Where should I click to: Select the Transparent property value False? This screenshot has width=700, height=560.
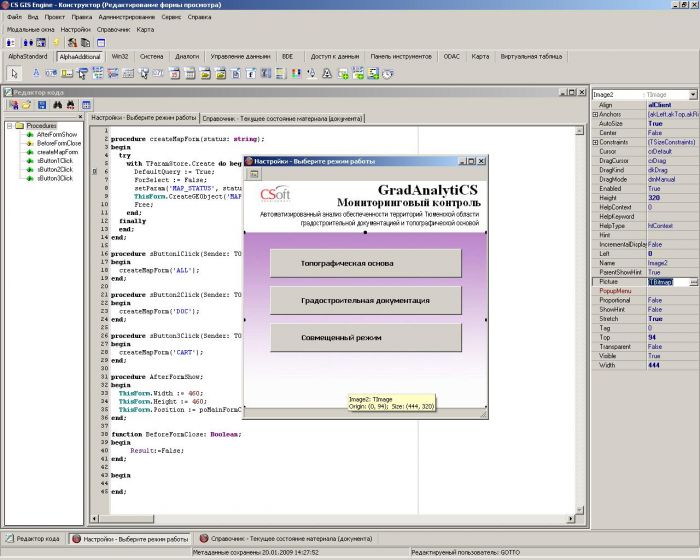tap(655, 347)
